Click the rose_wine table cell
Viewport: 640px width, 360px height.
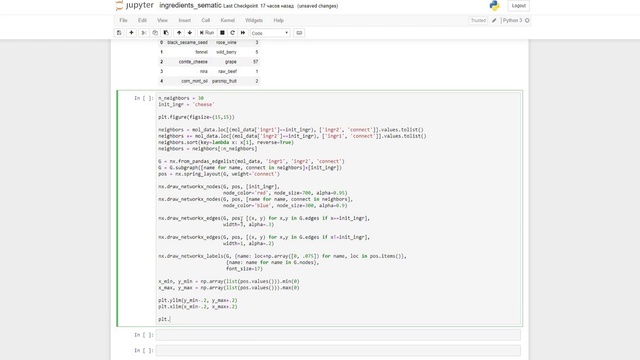(226, 42)
